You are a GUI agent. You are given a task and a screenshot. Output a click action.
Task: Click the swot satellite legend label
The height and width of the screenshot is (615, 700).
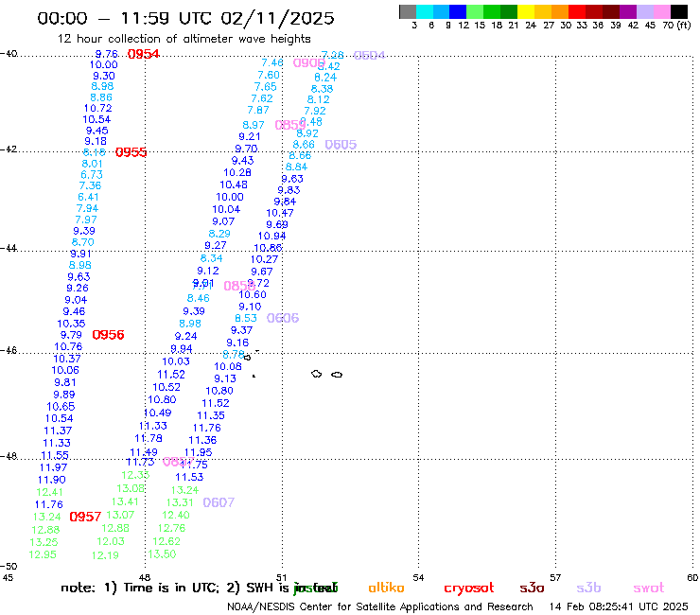click(649, 588)
